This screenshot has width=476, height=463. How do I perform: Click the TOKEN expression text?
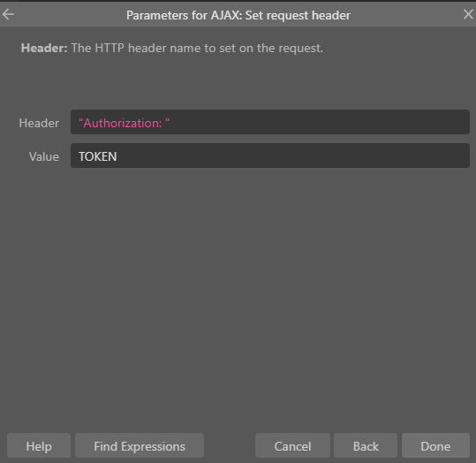[98, 156]
